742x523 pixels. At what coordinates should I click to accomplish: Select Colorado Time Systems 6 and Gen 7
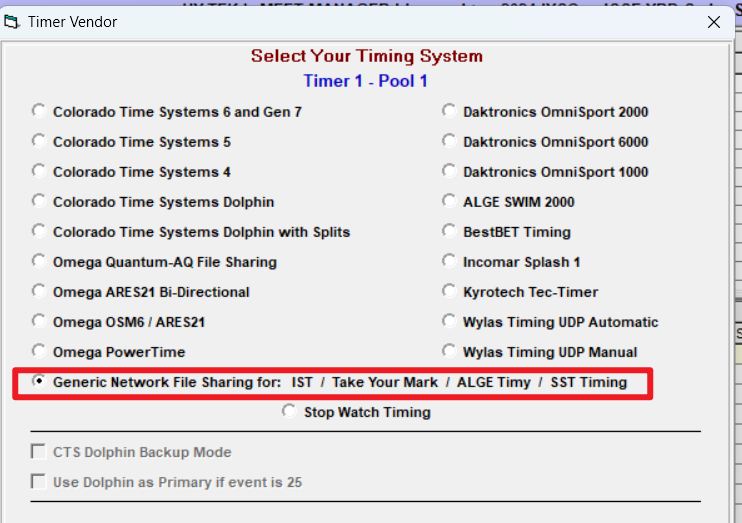pyautogui.click(x=39, y=111)
